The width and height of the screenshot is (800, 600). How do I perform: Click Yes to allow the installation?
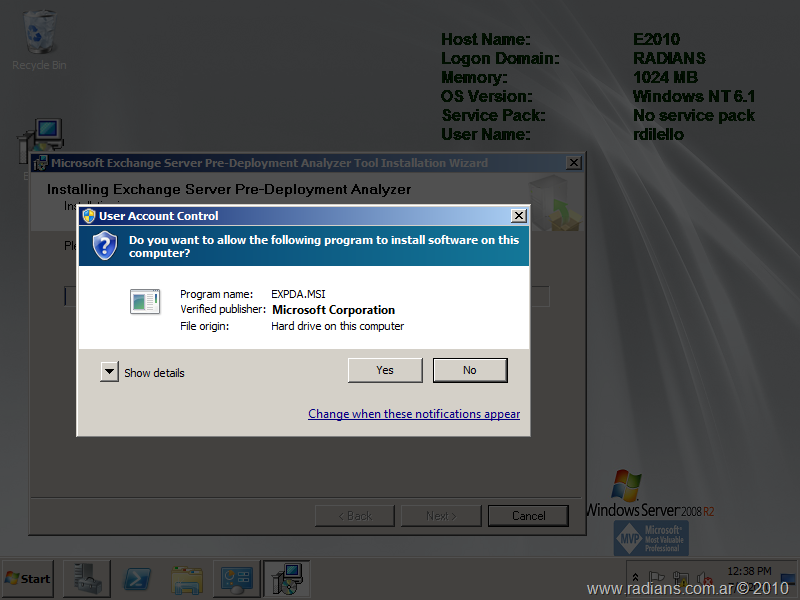click(x=385, y=370)
